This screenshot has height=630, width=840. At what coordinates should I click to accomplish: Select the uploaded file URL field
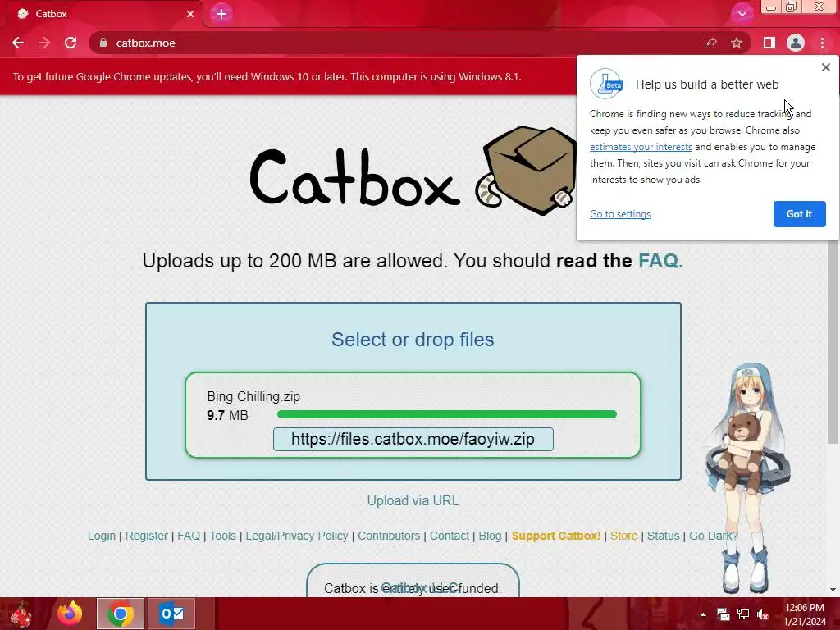coord(413,440)
